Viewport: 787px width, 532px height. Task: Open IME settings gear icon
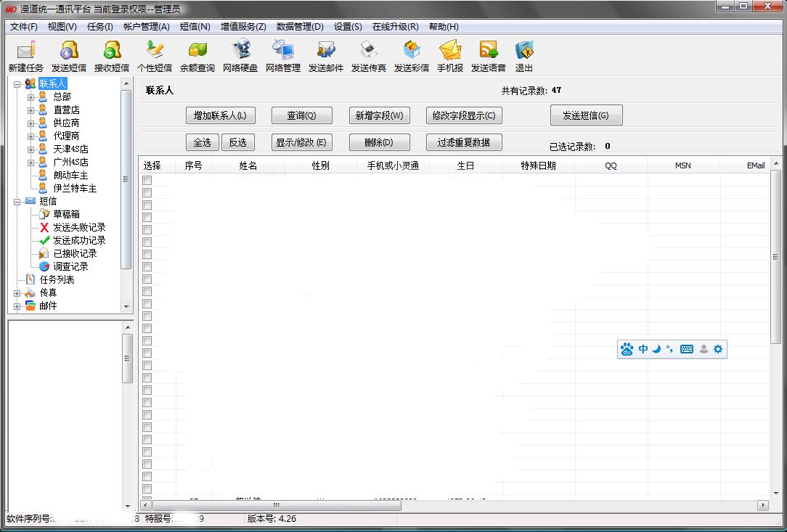(x=718, y=349)
